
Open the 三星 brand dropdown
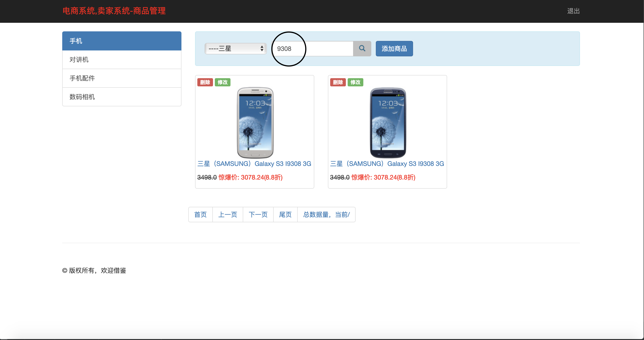click(235, 49)
